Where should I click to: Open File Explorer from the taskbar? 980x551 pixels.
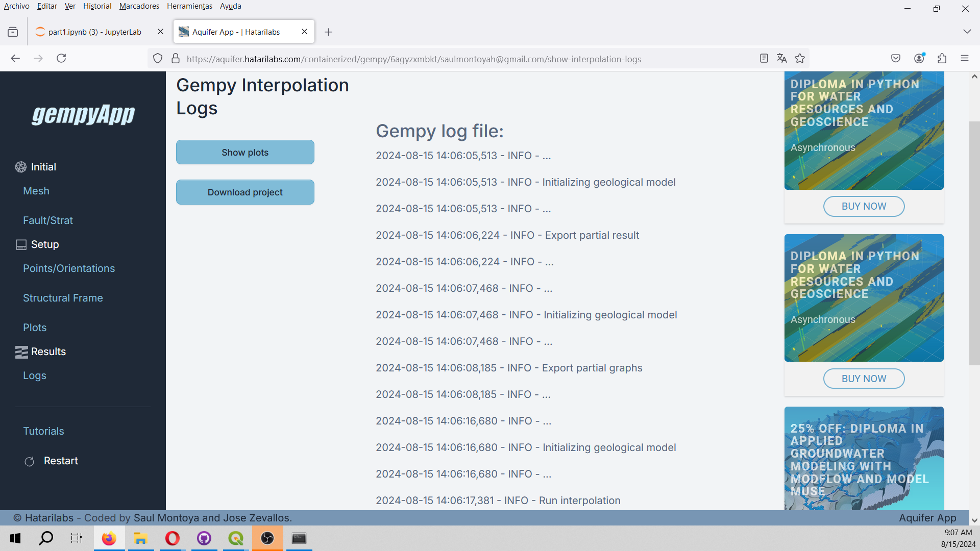[140, 538]
